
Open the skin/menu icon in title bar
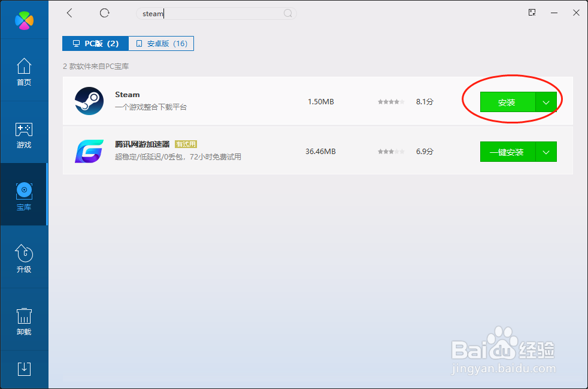click(x=532, y=13)
